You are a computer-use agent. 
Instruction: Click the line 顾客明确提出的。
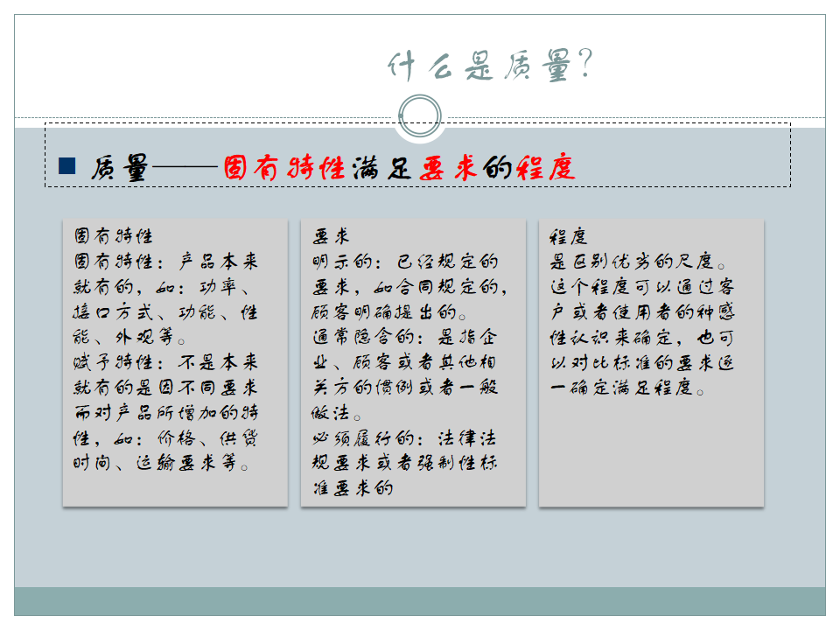(x=389, y=311)
